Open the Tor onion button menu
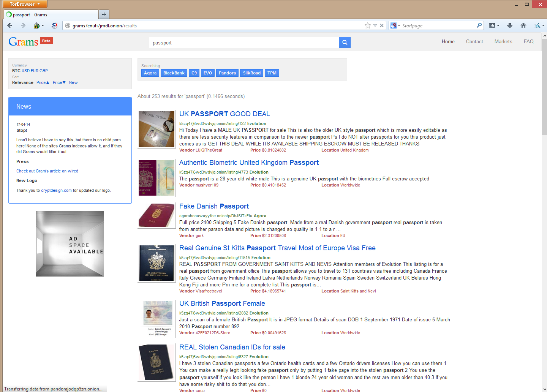Viewport: 547px width, 392px height. pos(36,25)
